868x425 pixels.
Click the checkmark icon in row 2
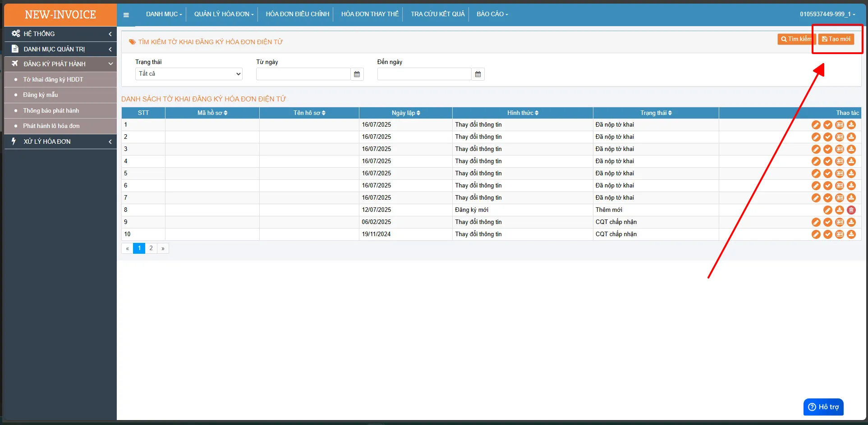click(828, 137)
